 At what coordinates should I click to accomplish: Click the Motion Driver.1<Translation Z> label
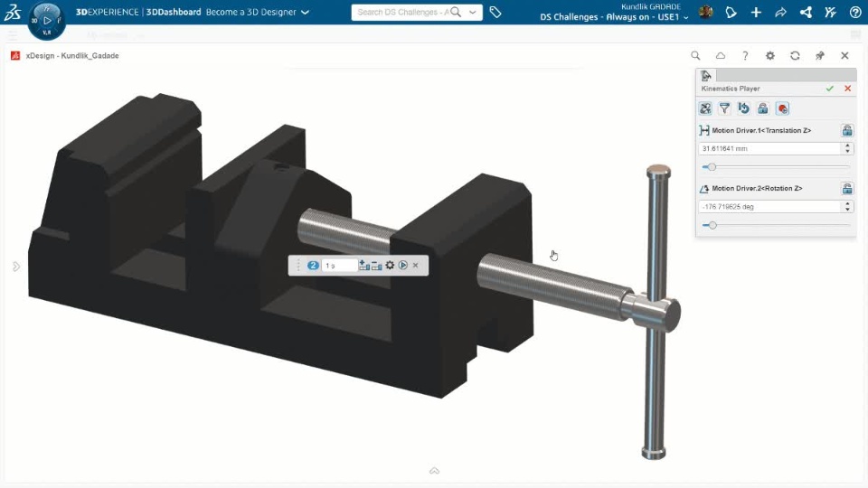click(761, 130)
